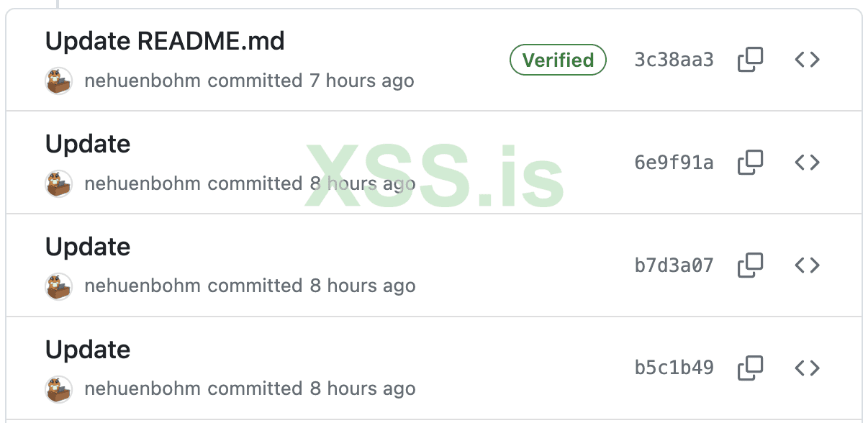The width and height of the screenshot is (868, 423).
Task: Browse repository at commit b5c1b49
Action: click(x=807, y=368)
